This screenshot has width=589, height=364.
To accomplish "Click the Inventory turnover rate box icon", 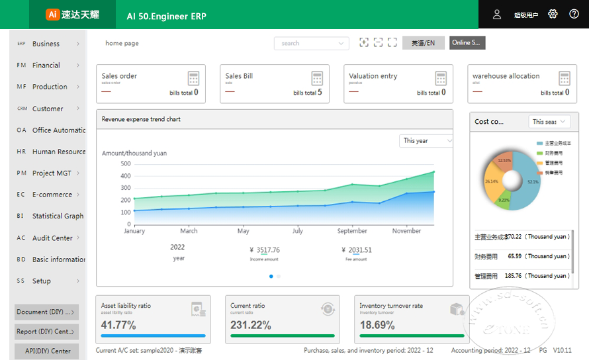I will (x=457, y=309).
